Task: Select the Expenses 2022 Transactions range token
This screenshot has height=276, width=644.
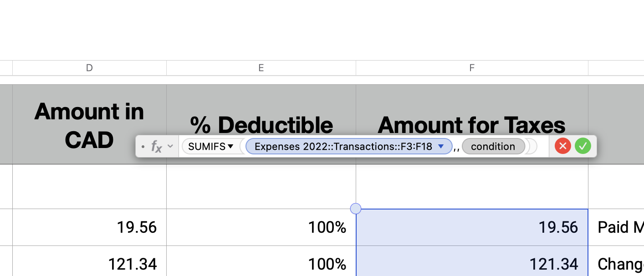Action: 343,147
